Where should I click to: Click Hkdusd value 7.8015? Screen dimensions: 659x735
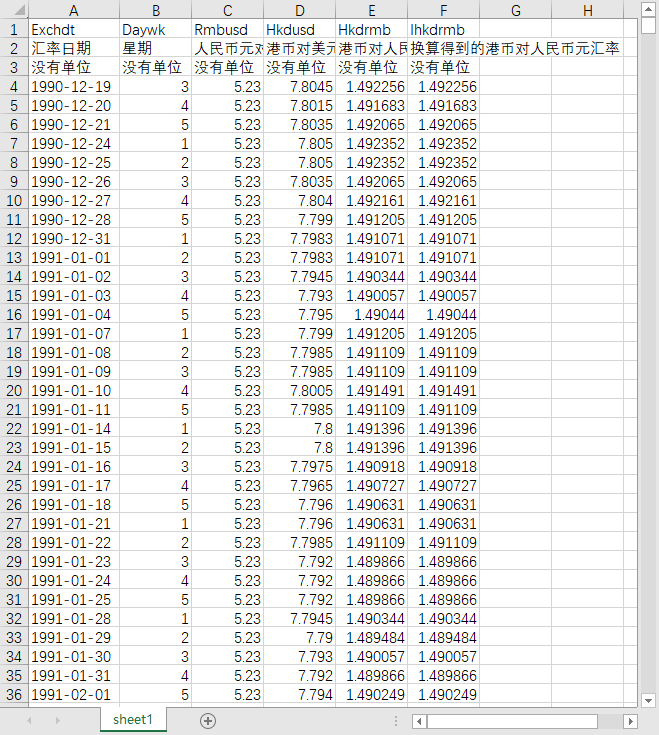pos(300,105)
